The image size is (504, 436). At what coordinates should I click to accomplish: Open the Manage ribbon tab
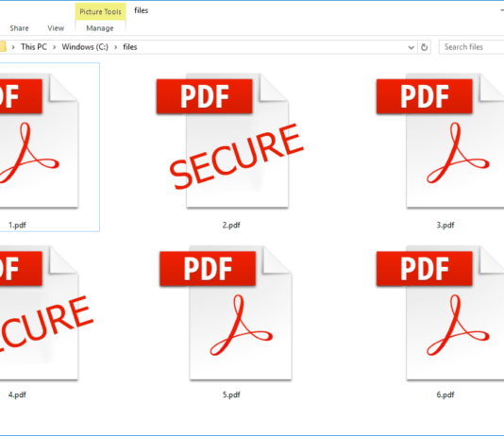pyautogui.click(x=100, y=28)
